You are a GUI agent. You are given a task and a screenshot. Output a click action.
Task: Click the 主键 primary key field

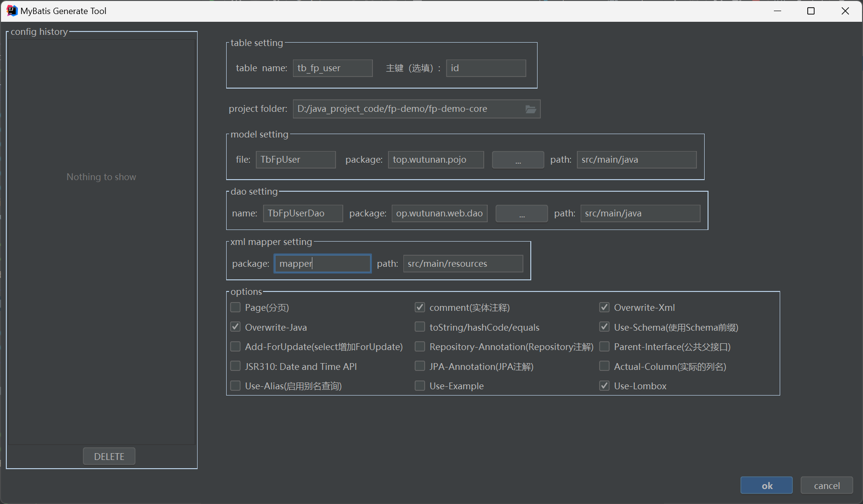tap(485, 68)
